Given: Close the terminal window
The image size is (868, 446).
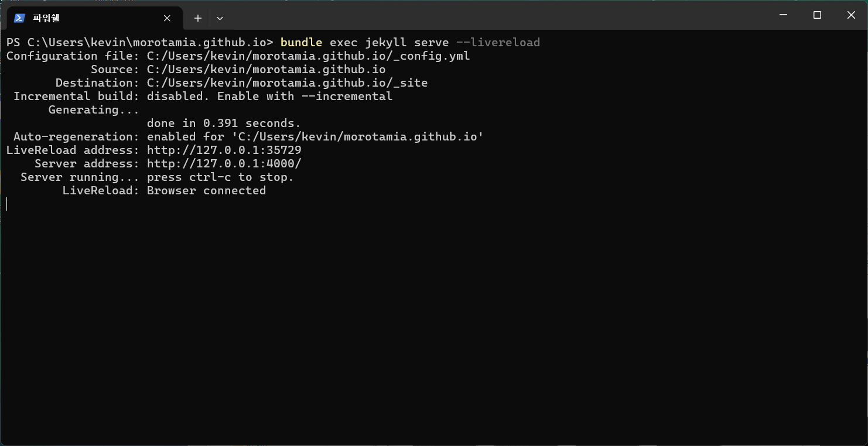Looking at the screenshot, I should coord(851,15).
